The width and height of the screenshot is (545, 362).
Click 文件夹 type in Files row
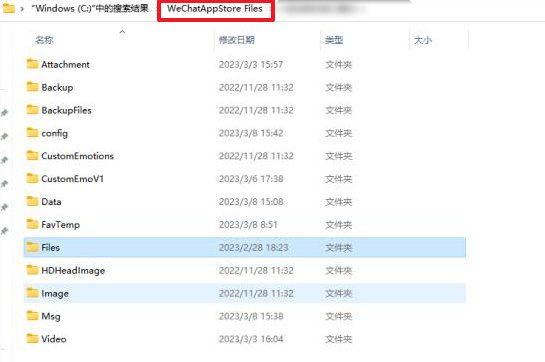(x=339, y=248)
